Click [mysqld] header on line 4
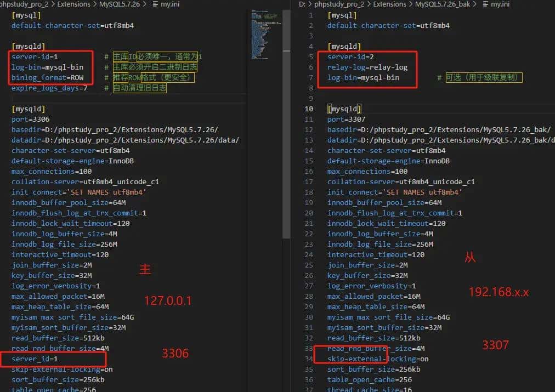This screenshot has width=555, height=392. (x=344, y=47)
